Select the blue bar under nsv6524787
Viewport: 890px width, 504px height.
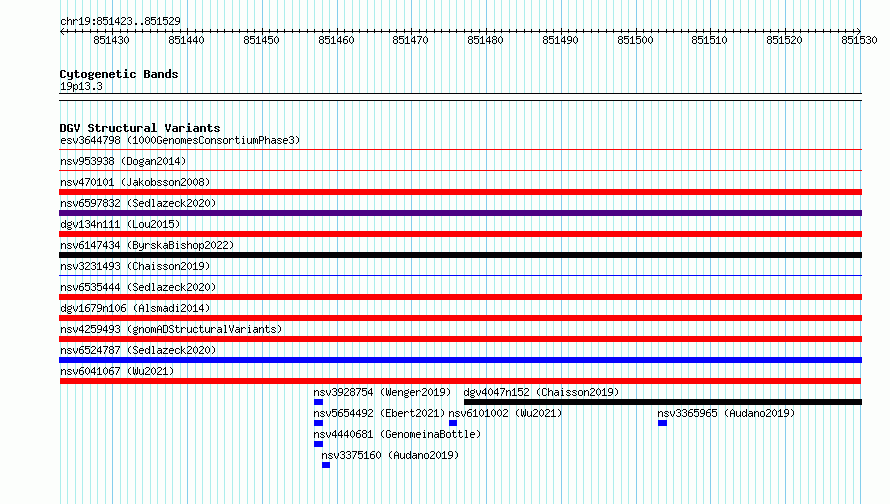(460, 360)
